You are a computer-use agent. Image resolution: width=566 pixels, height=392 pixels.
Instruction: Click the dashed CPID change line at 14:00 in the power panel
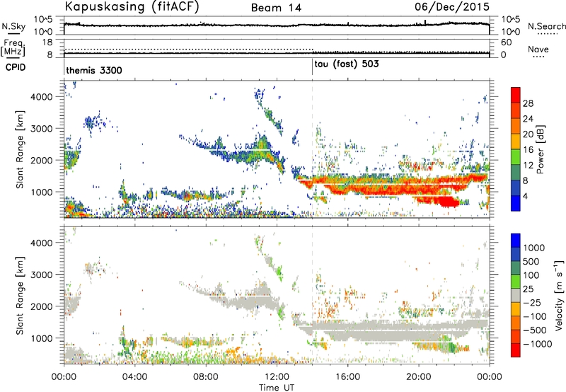[312, 149]
